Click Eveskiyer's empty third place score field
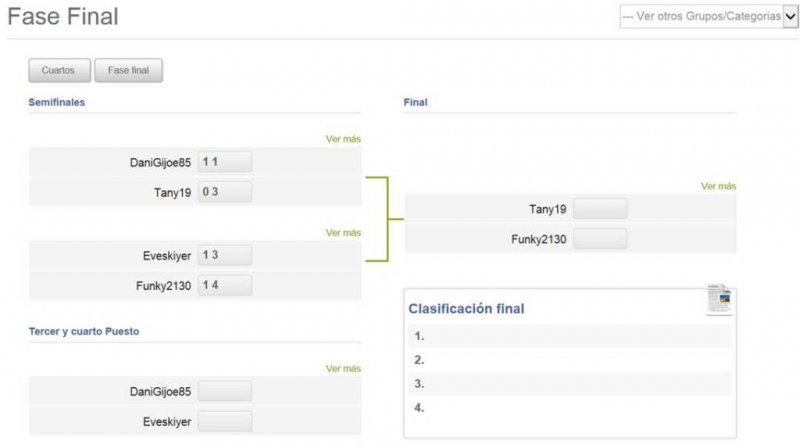 pos(224,421)
